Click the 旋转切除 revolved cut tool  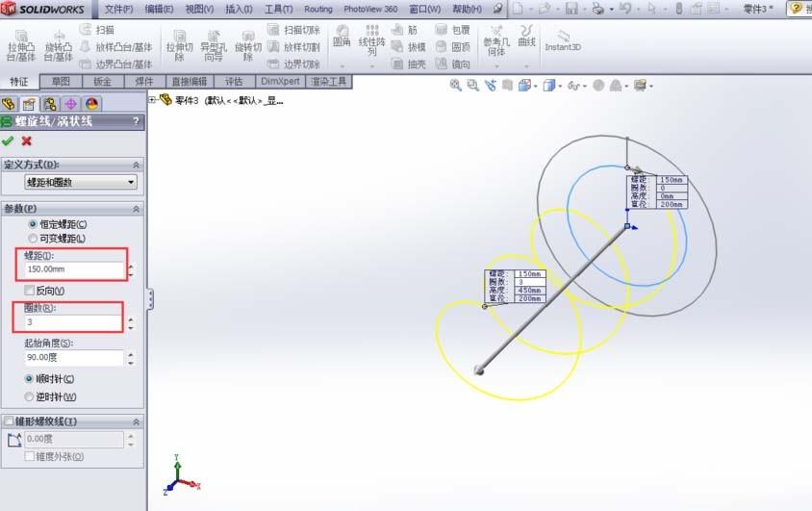click(248, 45)
